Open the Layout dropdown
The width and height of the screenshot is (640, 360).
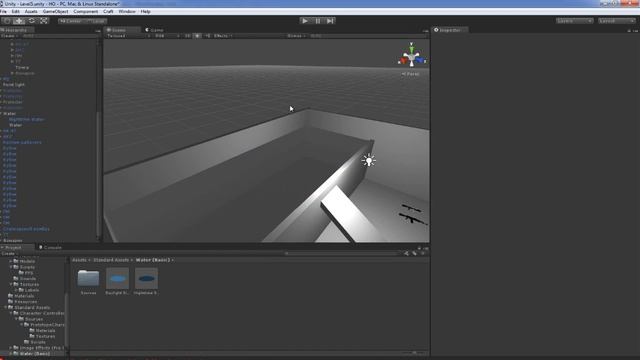pos(617,21)
